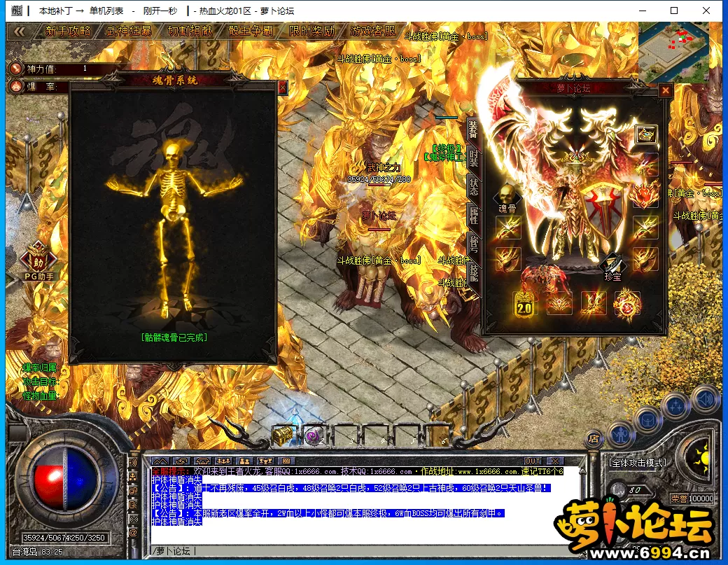Use the purple orb item in quick bar
Screen dimensions: 728x565
pyautogui.click(x=314, y=436)
